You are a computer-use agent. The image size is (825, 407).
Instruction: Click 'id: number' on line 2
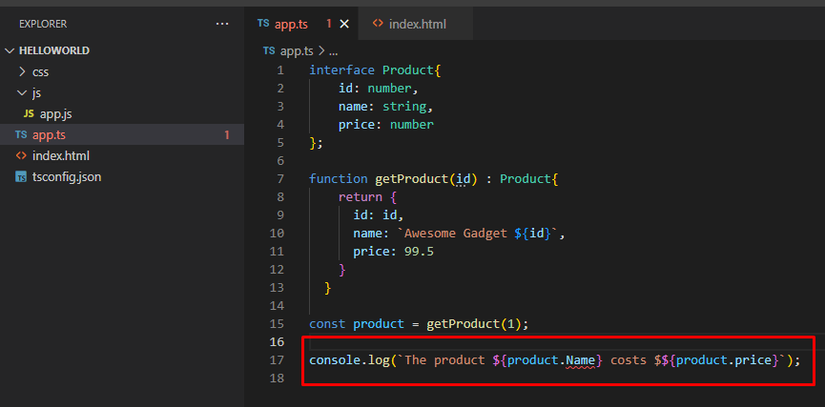[x=375, y=88]
